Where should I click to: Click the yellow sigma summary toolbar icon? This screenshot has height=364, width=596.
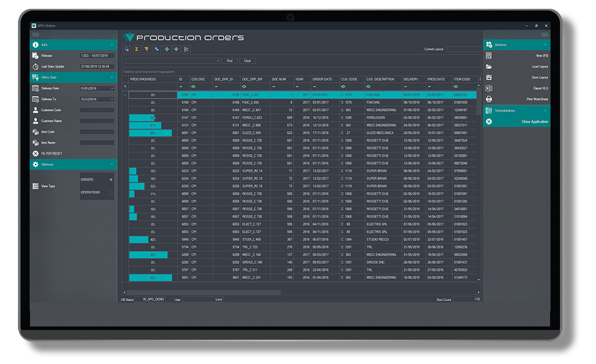coord(136,49)
